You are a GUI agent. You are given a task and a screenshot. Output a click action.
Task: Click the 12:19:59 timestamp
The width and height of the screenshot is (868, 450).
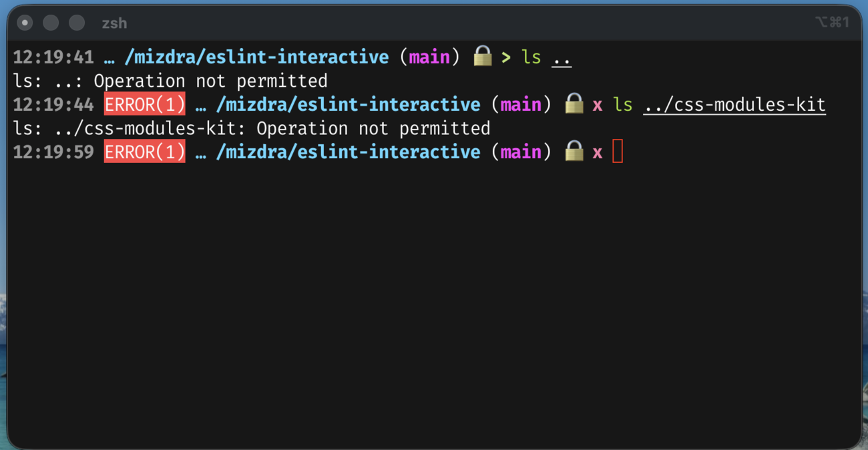53,152
